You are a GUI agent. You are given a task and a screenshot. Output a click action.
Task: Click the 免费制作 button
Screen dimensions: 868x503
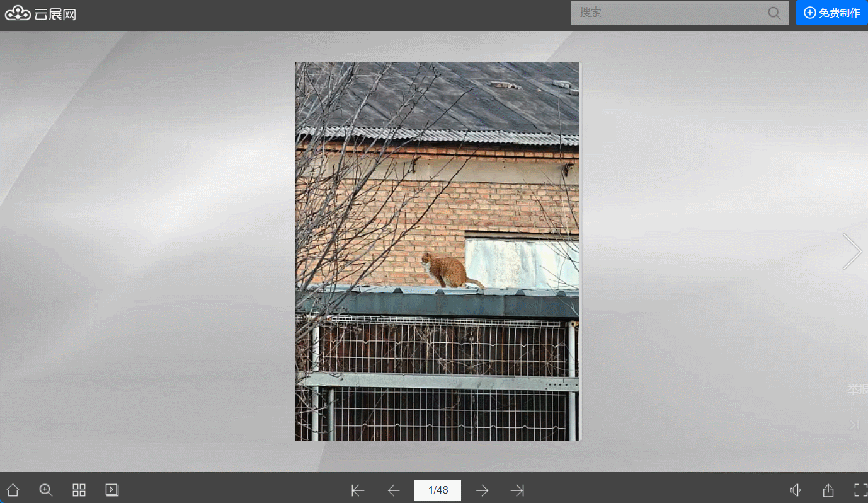831,13
